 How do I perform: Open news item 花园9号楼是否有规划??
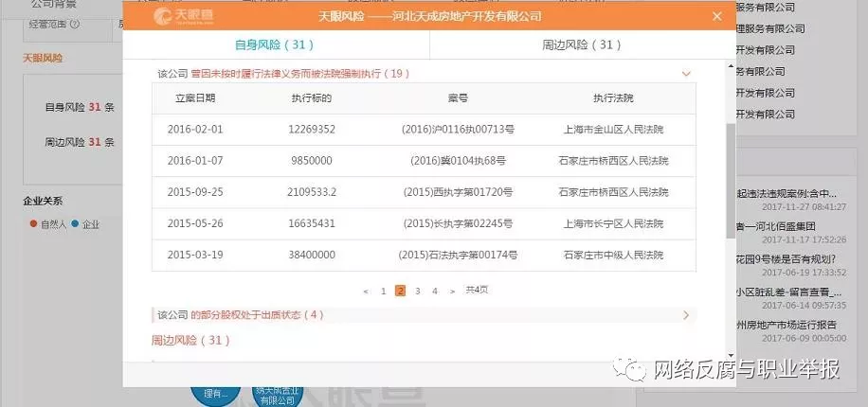786,258
